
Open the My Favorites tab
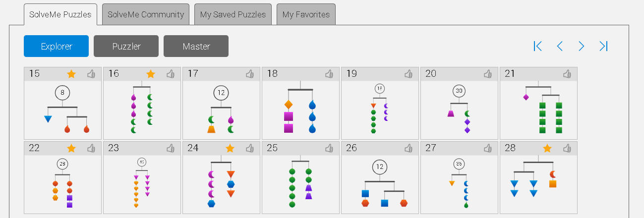pos(306,14)
